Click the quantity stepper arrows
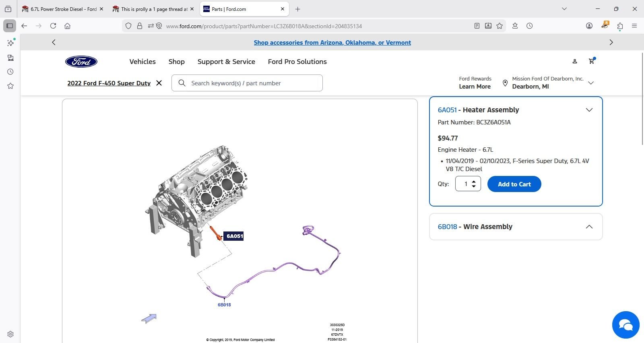 coord(474,184)
